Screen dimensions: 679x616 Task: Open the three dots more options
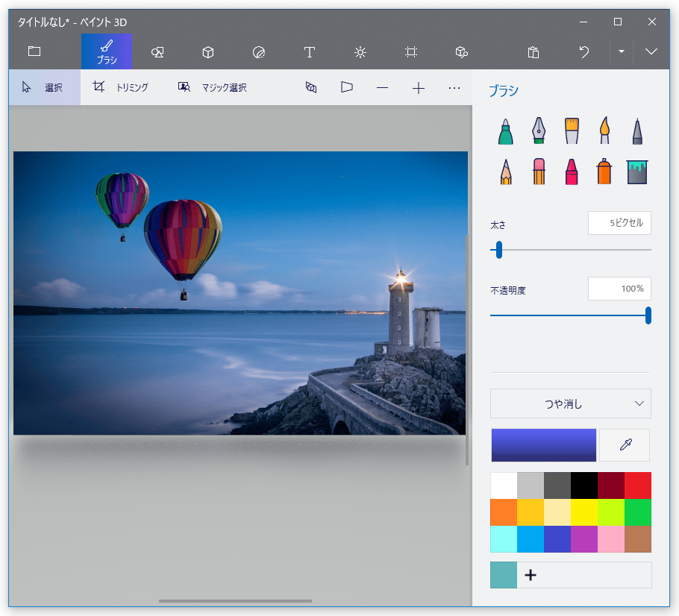[454, 88]
